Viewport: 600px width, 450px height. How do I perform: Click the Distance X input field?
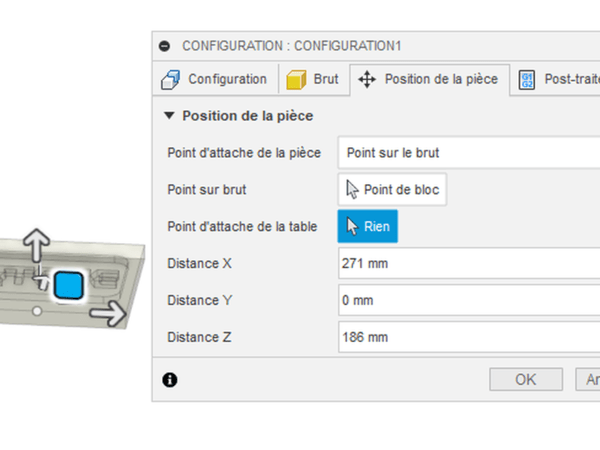coord(468,264)
